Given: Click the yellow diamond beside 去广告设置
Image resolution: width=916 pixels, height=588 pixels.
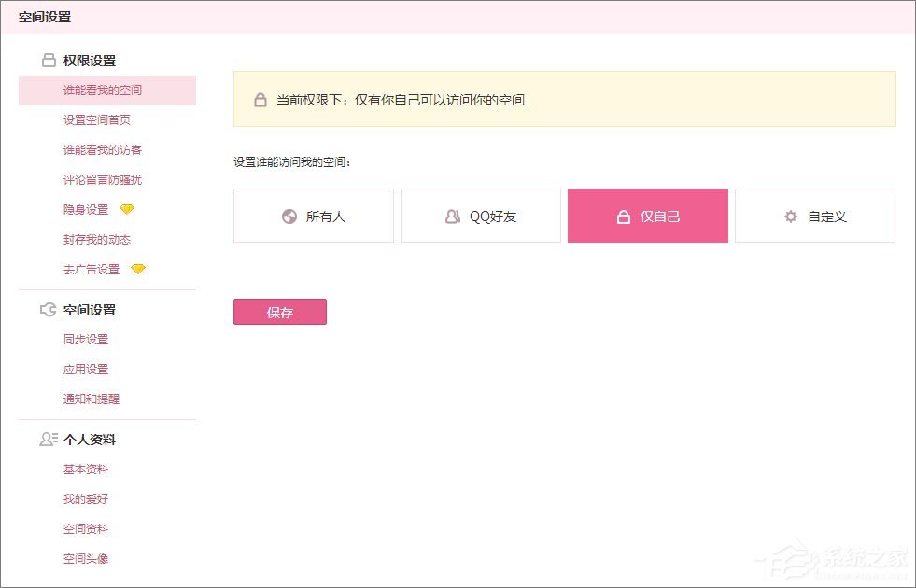Looking at the screenshot, I should [139, 269].
